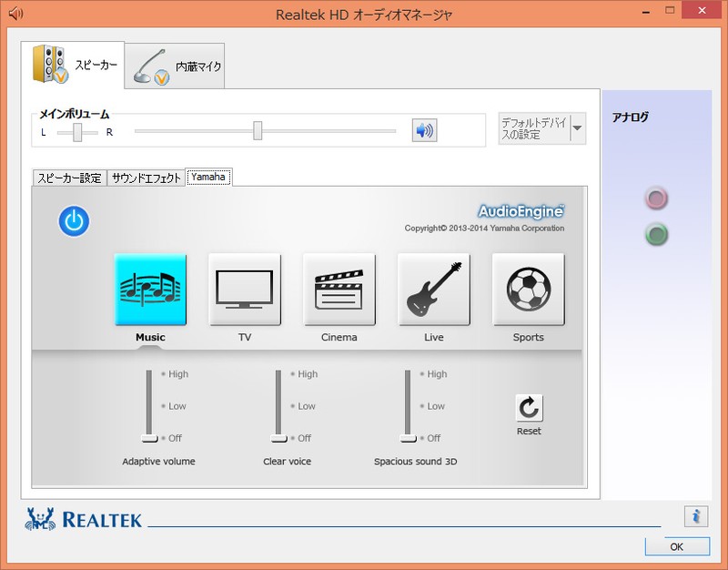Switch to the スピーカー設定 tab
The image size is (728, 570).
click(70, 178)
